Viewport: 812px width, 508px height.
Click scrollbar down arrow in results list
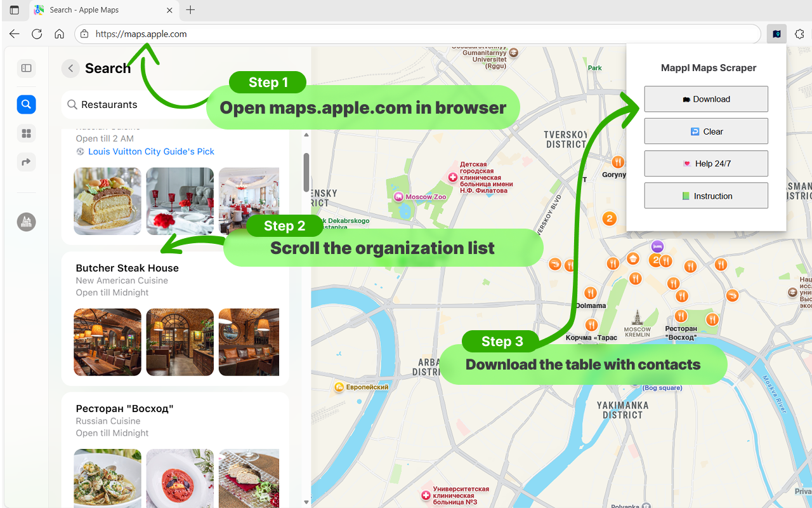306,502
